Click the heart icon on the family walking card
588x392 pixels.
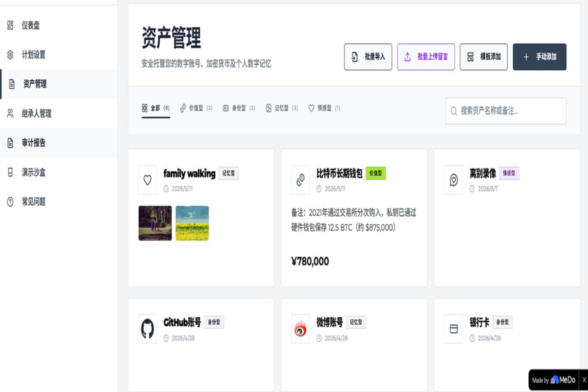click(147, 180)
